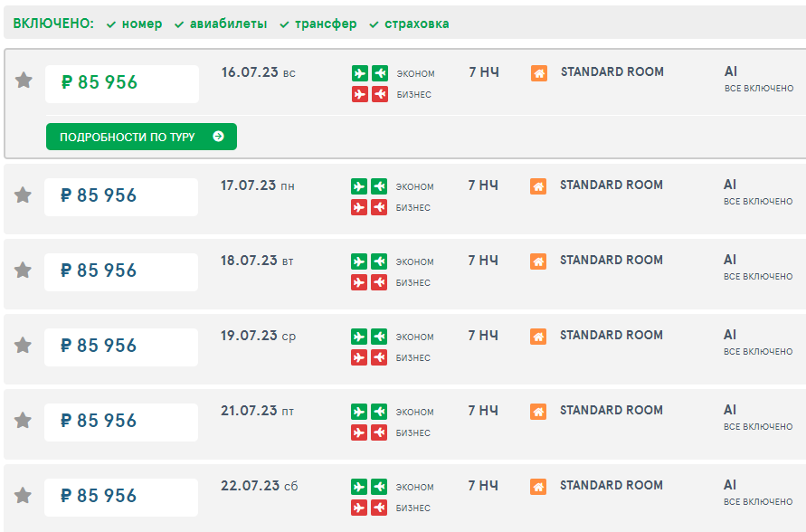Screen dimensions: 806x532
Task: Click business departure plane icon for 19.07.23
Action: [359, 357]
